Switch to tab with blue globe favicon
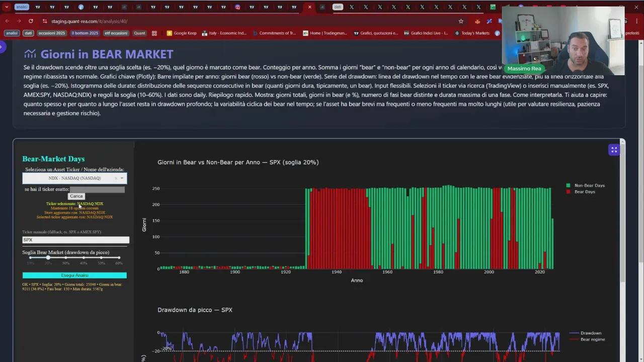 click(82, 7)
